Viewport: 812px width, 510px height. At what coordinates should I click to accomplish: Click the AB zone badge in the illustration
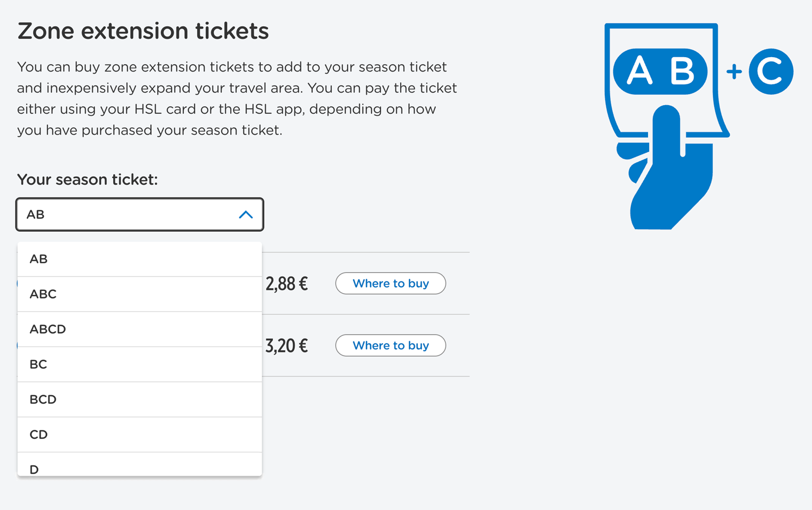point(660,71)
